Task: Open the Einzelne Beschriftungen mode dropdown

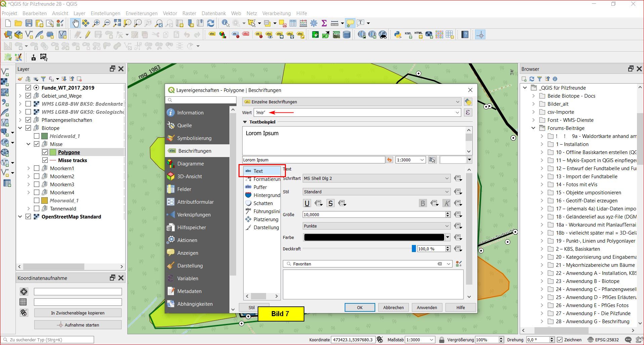Action: point(352,102)
